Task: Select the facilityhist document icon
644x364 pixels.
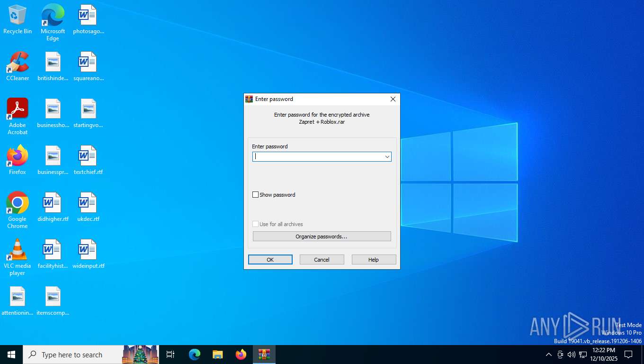Action: [x=53, y=254]
